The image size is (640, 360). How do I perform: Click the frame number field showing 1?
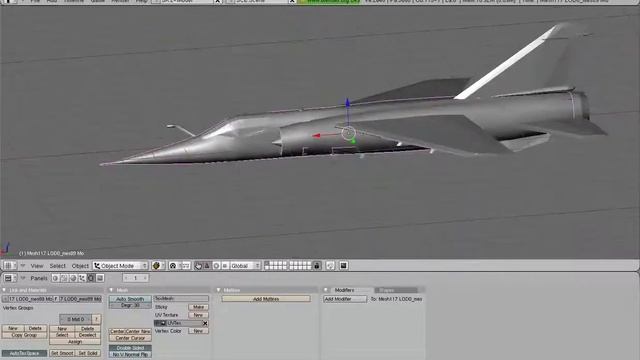136,278
